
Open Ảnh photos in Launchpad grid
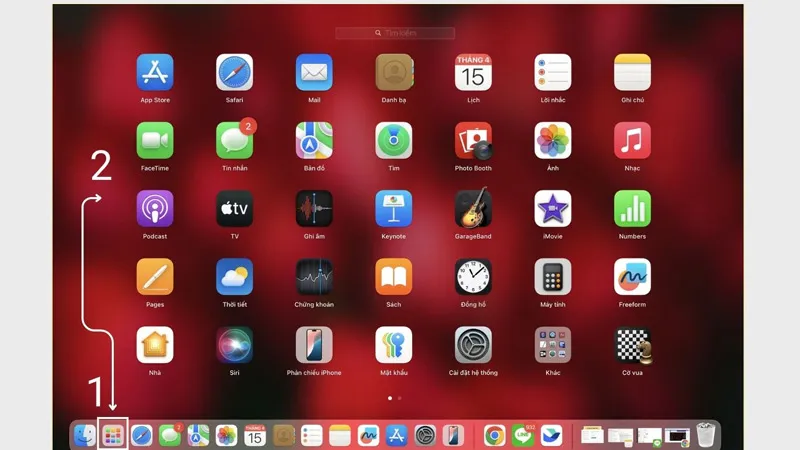click(553, 140)
